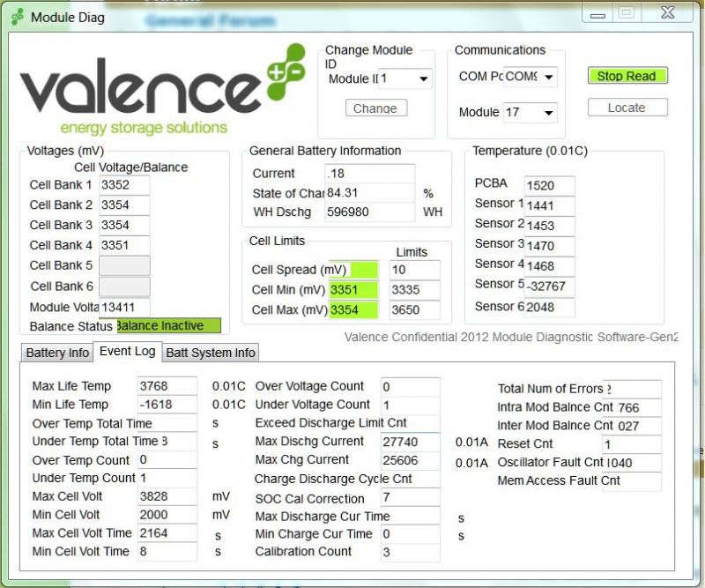
Task: Click the Module Diag app icon in title bar
Action: click(x=17, y=18)
